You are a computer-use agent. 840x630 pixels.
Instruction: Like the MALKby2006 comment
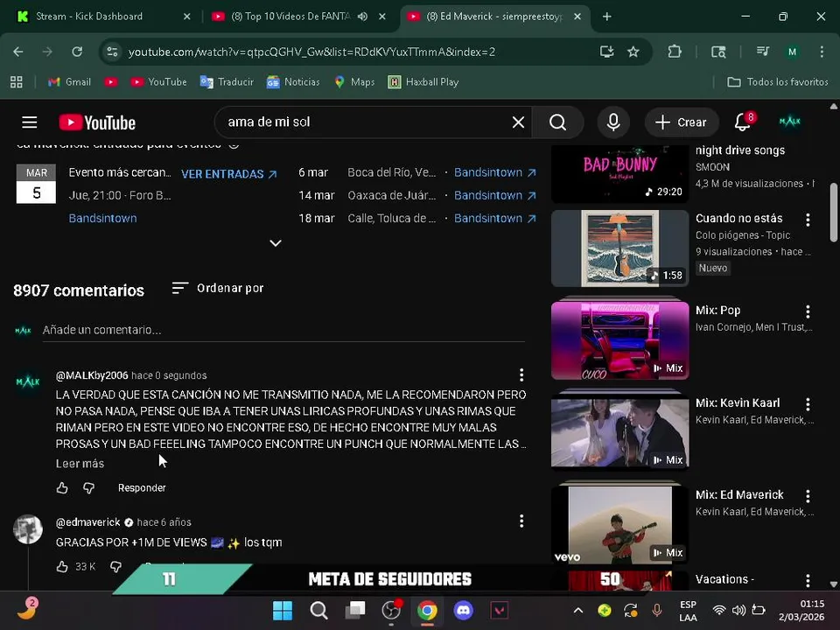coord(62,487)
